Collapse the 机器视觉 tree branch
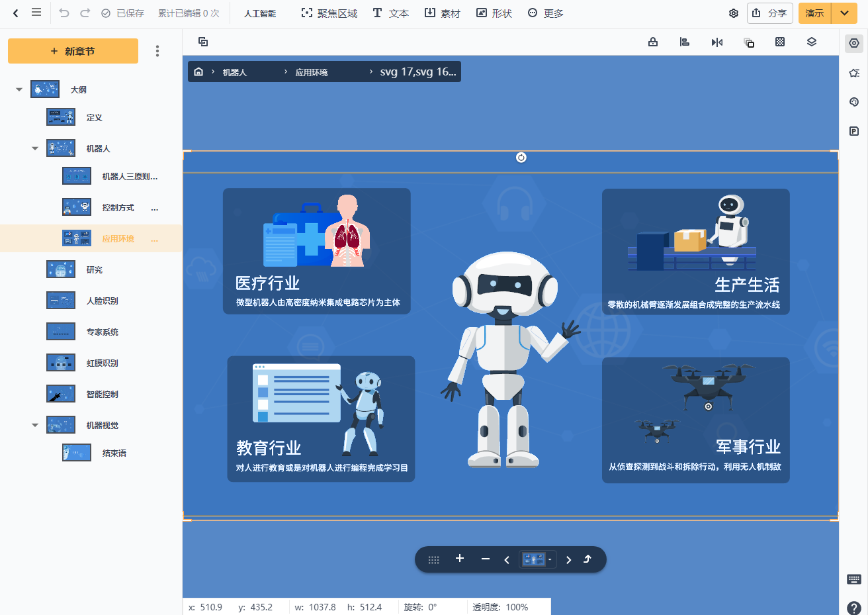Image resolution: width=868 pixels, height=615 pixels. 34,424
